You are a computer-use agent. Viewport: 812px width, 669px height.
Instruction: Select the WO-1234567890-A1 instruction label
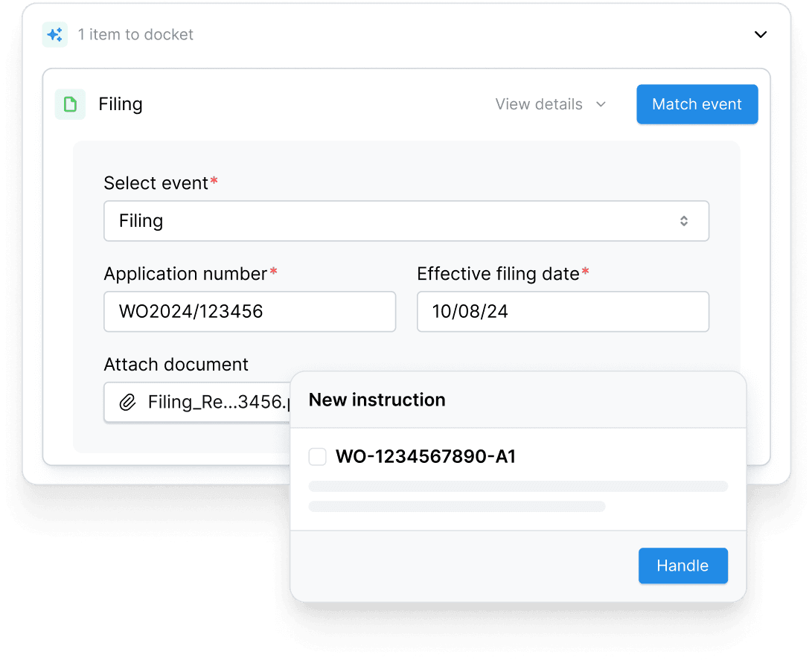click(426, 457)
